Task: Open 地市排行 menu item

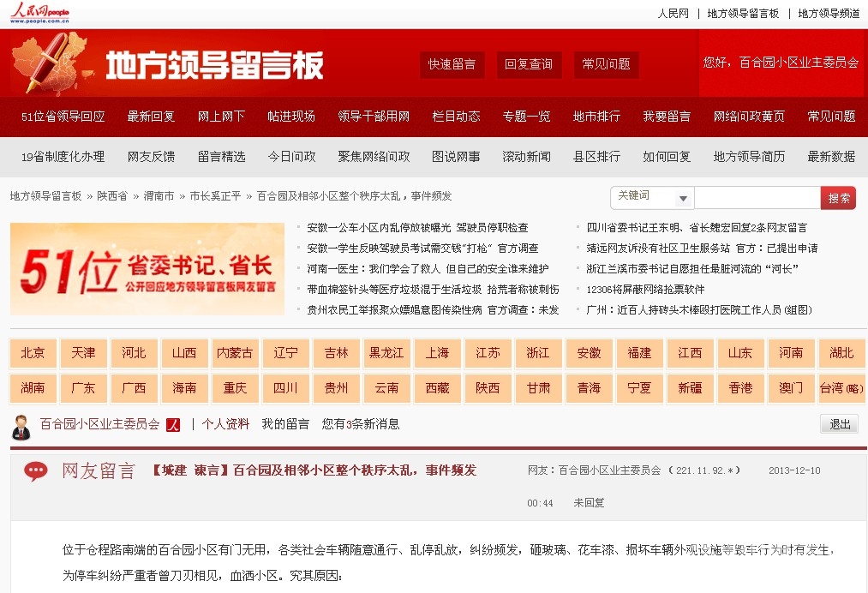Action: click(596, 117)
